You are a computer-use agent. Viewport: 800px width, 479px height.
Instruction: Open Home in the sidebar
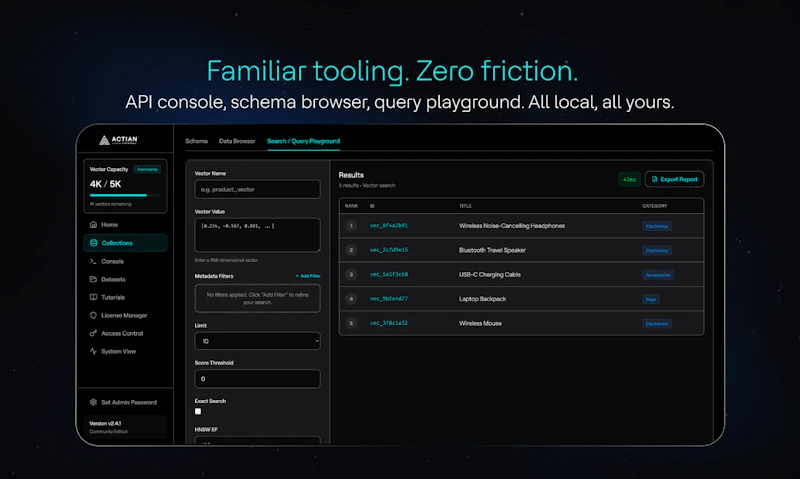click(x=126, y=224)
